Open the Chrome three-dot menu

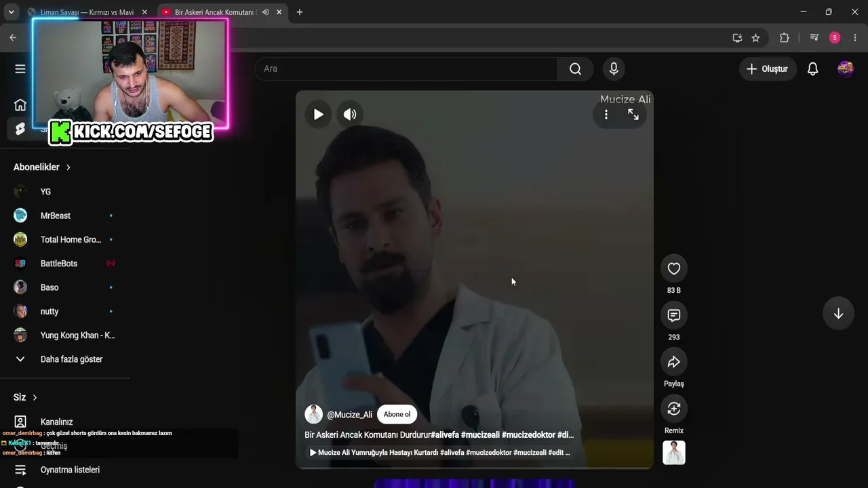click(855, 38)
